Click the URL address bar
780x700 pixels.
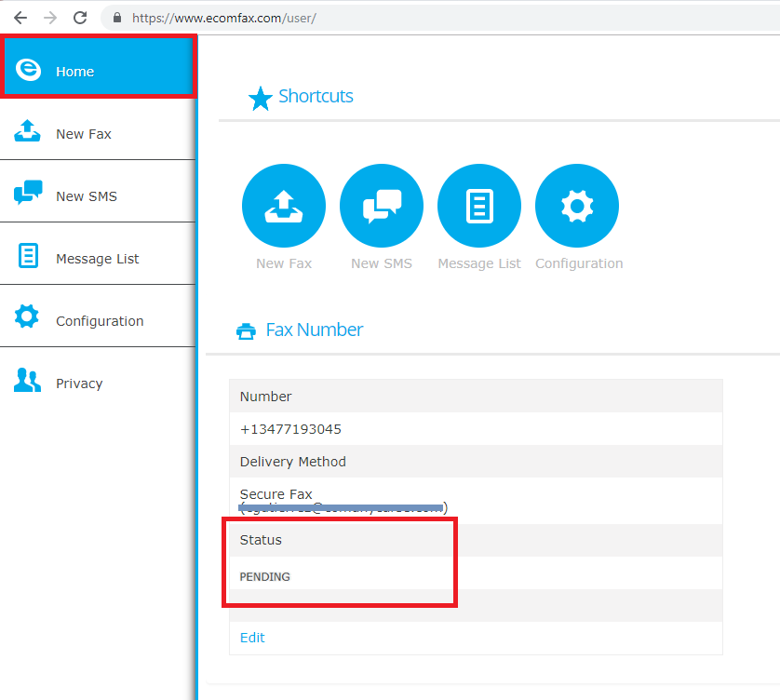pos(443,18)
